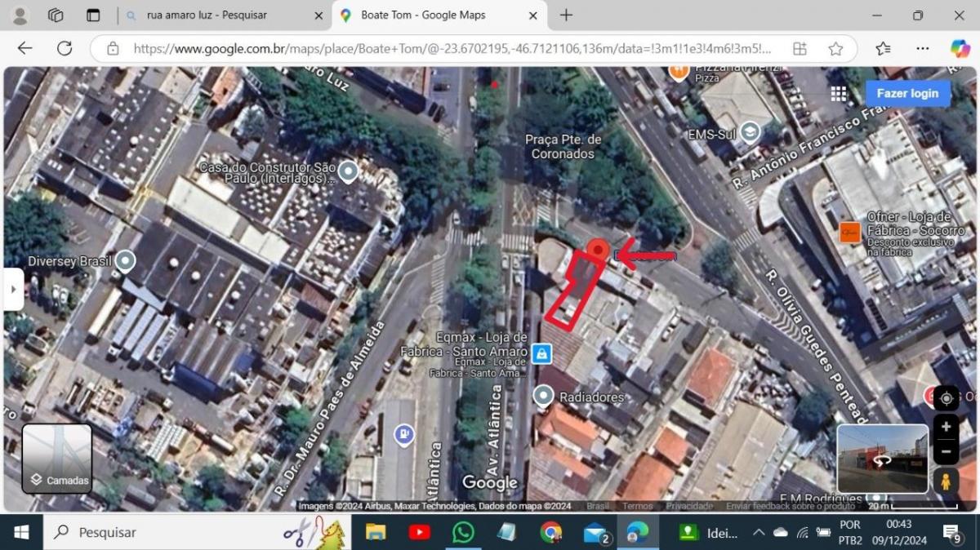Image resolution: width=980 pixels, height=550 pixels.
Task: Click the Google apps grid icon
Action: coord(839,94)
